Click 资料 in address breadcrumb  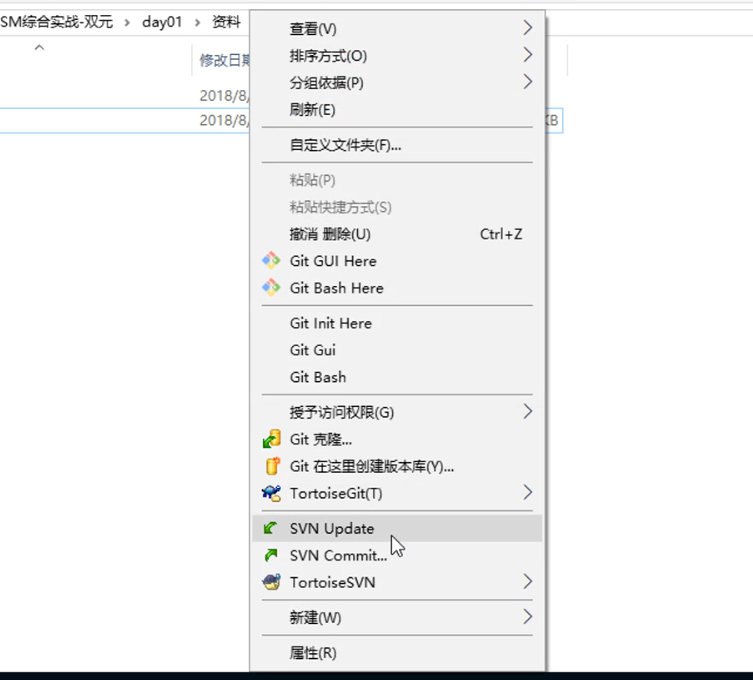(x=226, y=22)
